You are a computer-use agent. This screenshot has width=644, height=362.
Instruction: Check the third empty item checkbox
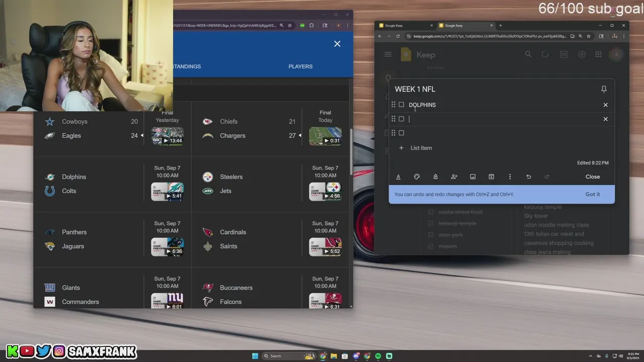[401, 133]
